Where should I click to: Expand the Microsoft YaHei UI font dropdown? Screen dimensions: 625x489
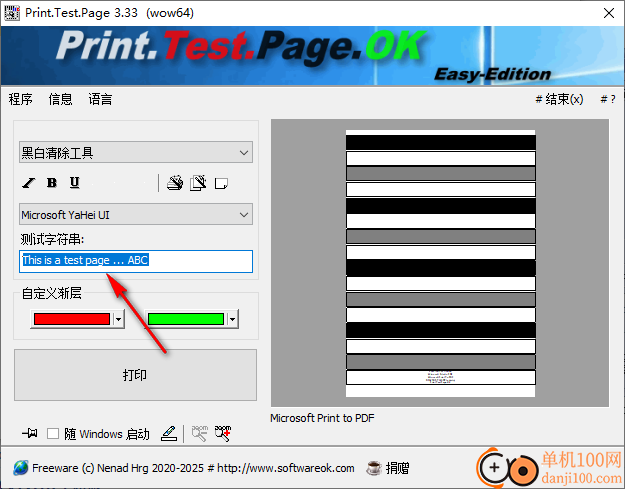click(136, 214)
